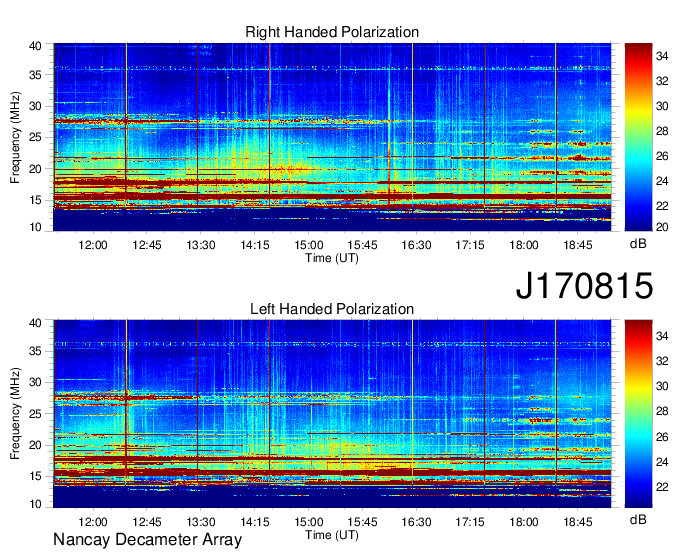Click the Right Handed plot color bar
The image size is (680, 552).
(638, 137)
